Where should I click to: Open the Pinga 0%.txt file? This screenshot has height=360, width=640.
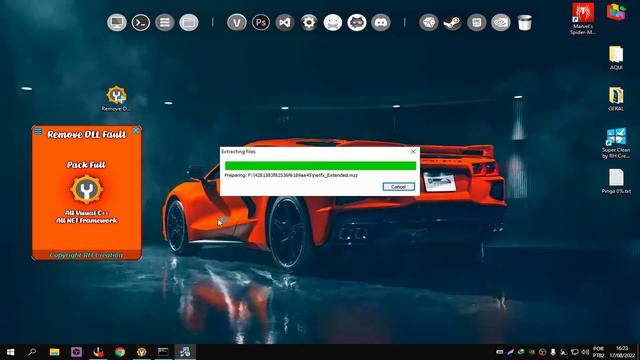pyautogui.click(x=616, y=181)
